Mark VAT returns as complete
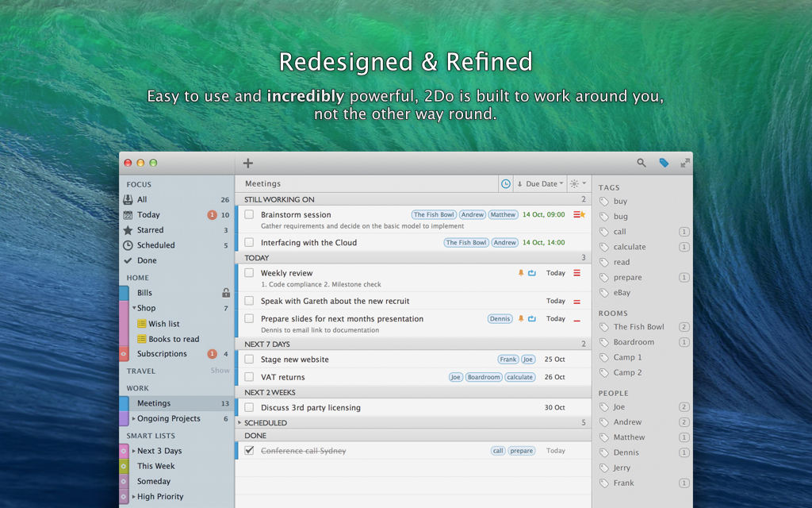Viewport: 812px width, 508px height. 249,377
